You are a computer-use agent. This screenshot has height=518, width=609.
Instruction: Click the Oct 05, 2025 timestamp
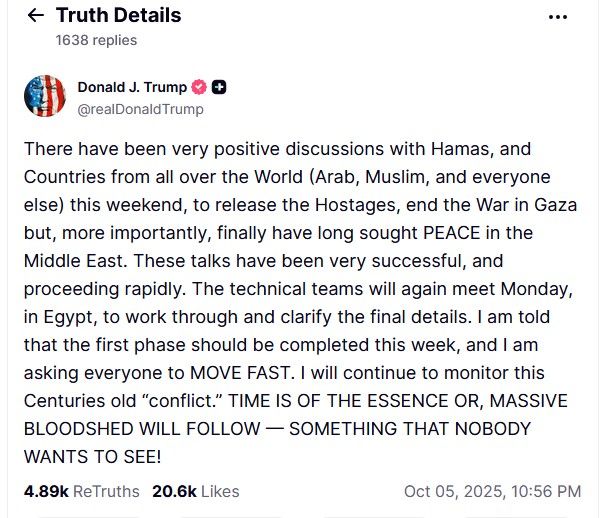(x=492, y=491)
